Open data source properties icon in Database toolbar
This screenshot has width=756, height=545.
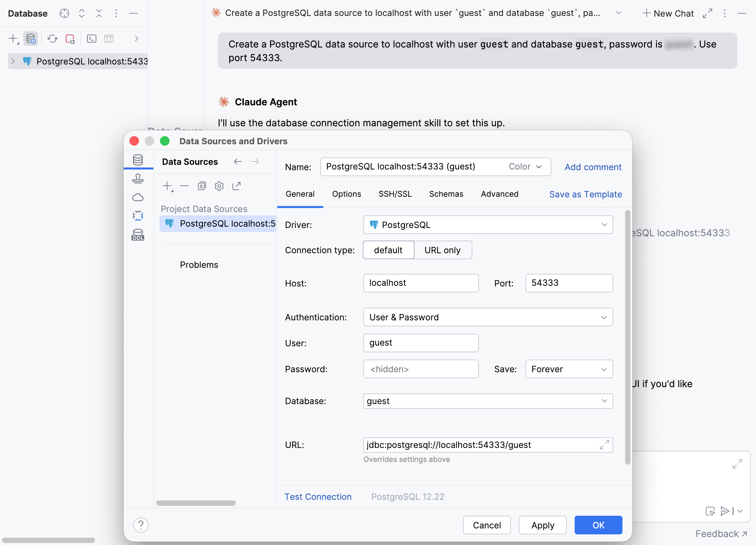tap(31, 39)
